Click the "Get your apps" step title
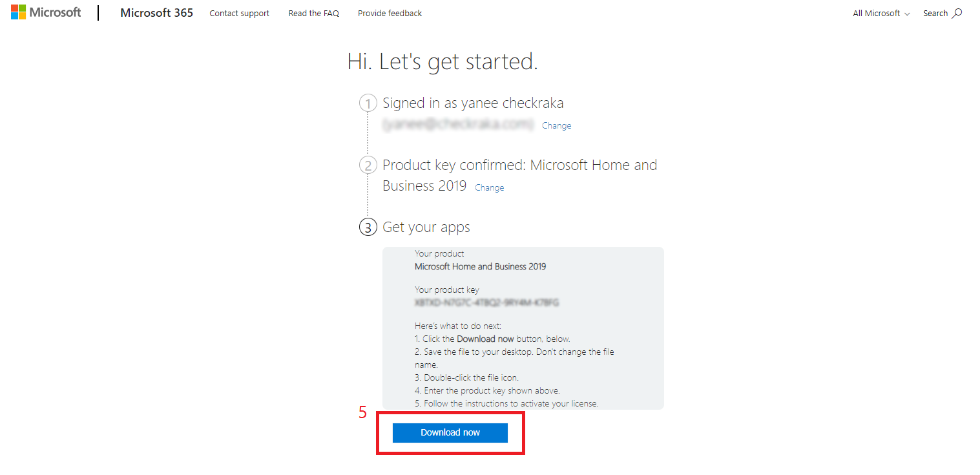The image size is (980, 475). click(426, 227)
